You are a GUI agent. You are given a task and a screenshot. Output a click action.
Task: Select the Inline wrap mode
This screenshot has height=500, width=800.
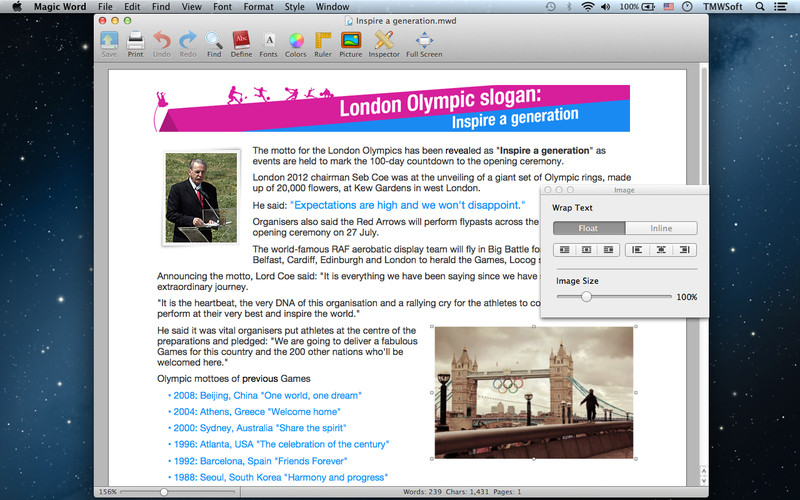[x=661, y=228]
